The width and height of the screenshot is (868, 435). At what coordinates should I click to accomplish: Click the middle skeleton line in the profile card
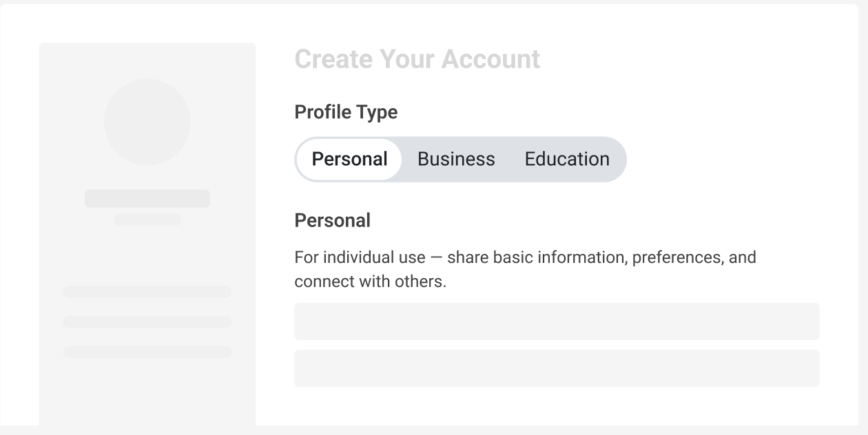[147, 322]
